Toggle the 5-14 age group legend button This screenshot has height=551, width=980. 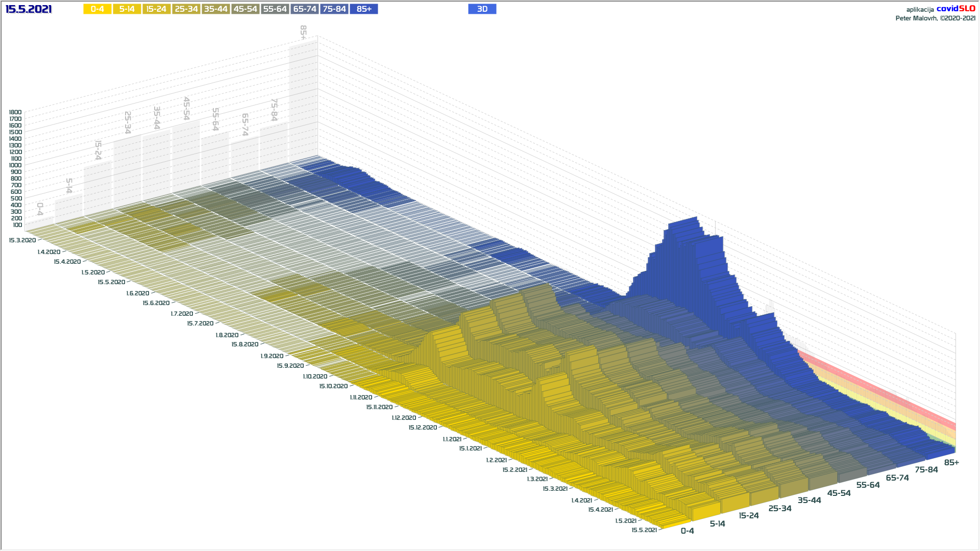(x=127, y=9)
